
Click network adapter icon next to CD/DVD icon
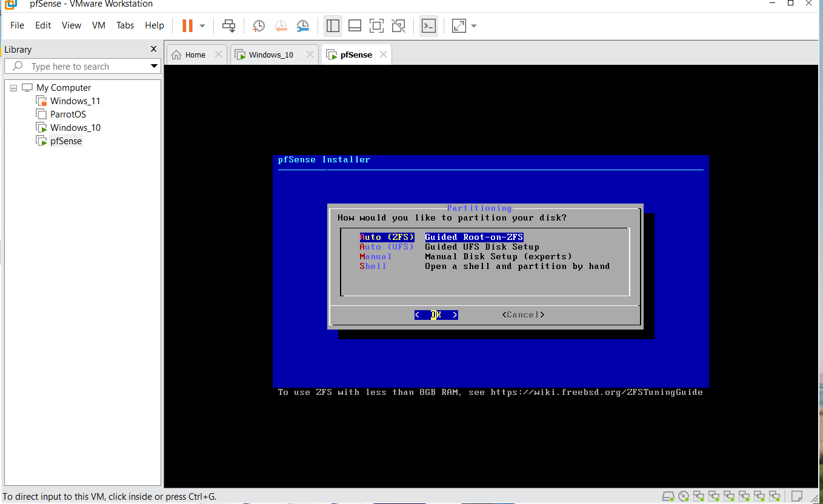(699, 496)
